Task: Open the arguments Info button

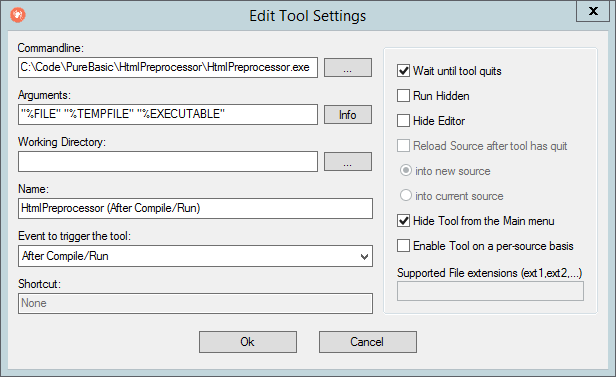Action: click(x=348, y=115)
